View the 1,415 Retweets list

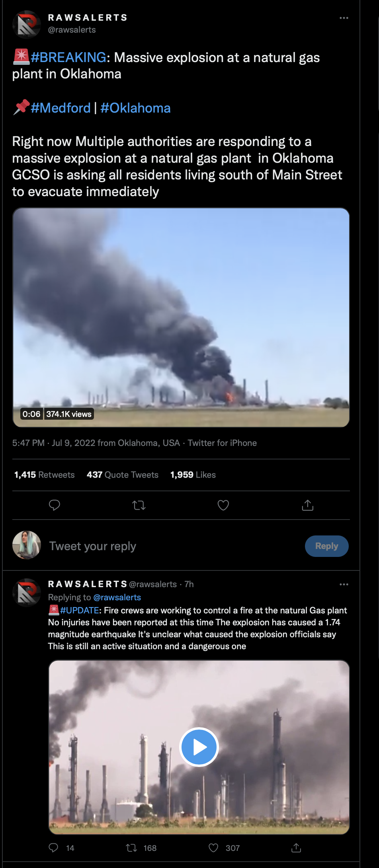coord(44,475)
